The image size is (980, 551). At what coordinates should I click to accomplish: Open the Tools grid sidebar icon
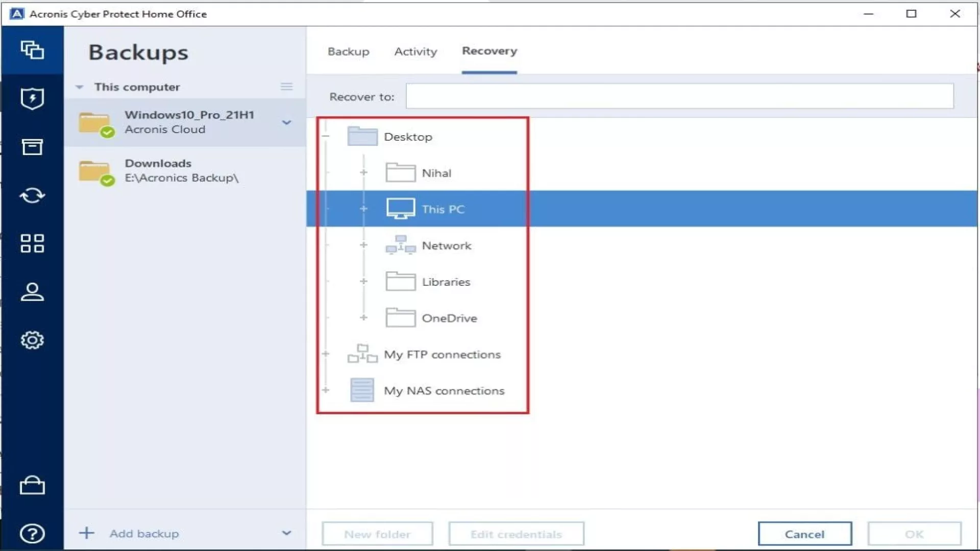[32, 243]
